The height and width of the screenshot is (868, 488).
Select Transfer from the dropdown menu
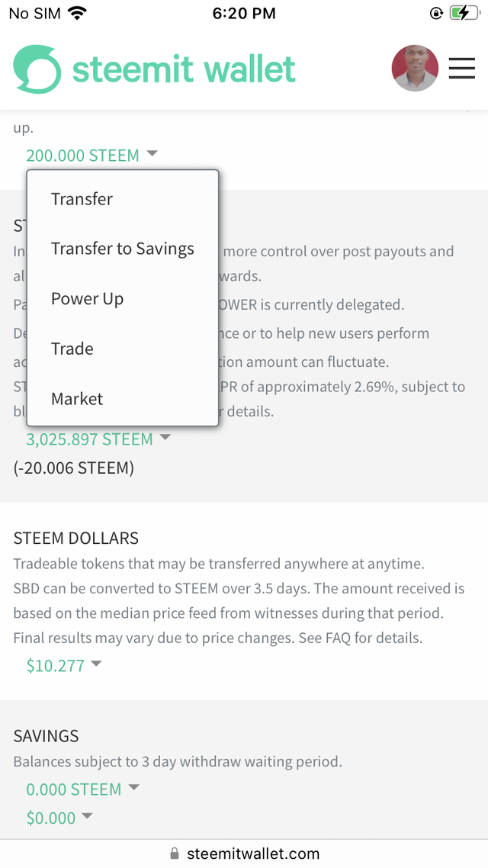point(82,199)
